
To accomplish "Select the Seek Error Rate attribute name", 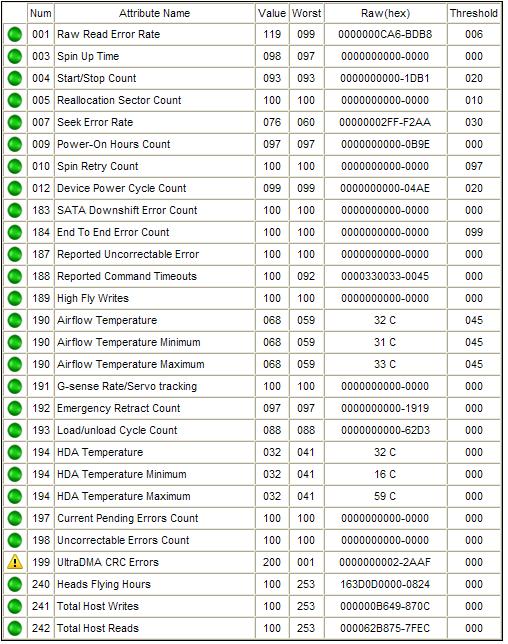I will pos(95,122).
